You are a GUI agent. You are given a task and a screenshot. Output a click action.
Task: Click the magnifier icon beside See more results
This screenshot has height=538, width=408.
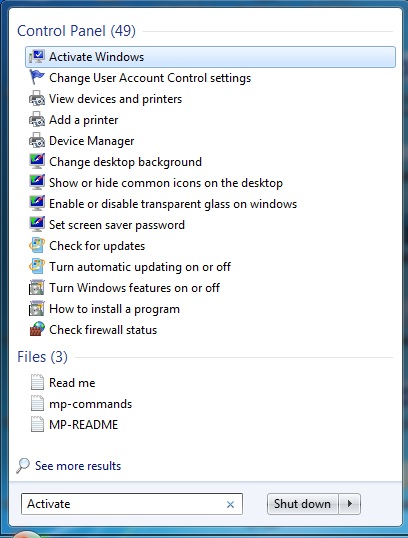tap(23, 466)
